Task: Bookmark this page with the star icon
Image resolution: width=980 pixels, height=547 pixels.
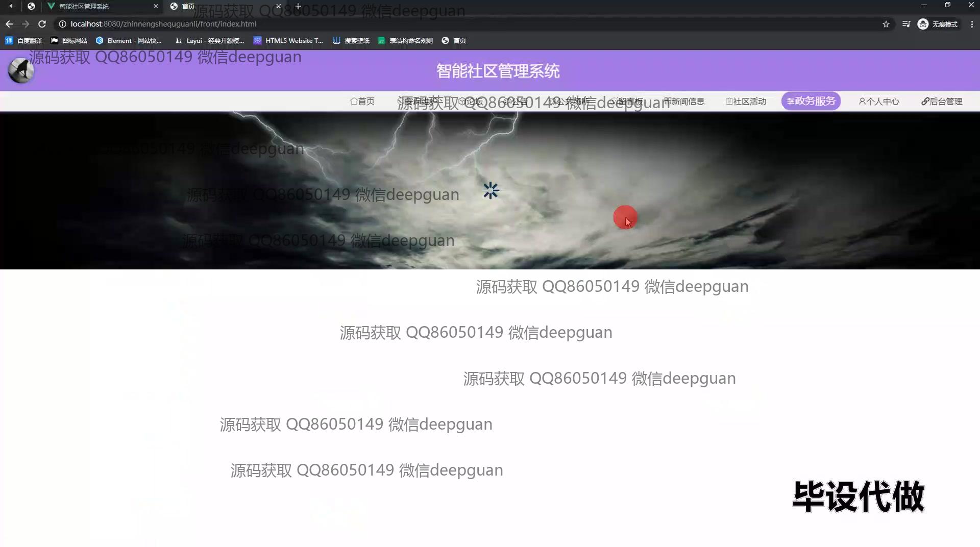Action: point(886,24)
